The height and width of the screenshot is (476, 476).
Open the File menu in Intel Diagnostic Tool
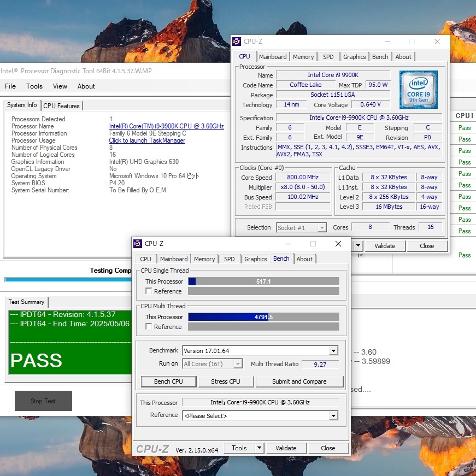(x=10, y=86)
